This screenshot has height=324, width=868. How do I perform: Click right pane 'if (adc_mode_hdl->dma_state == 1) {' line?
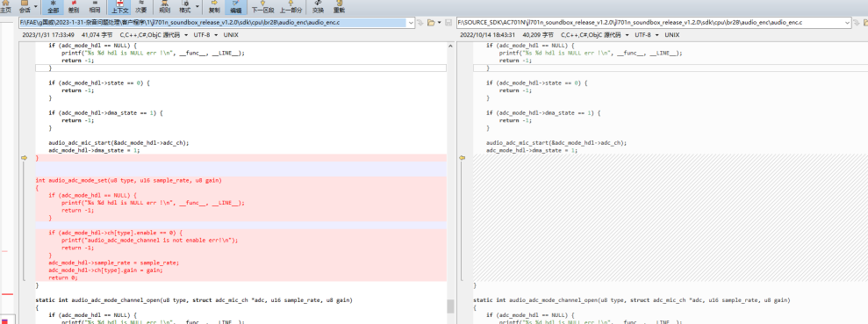point(543,112)
